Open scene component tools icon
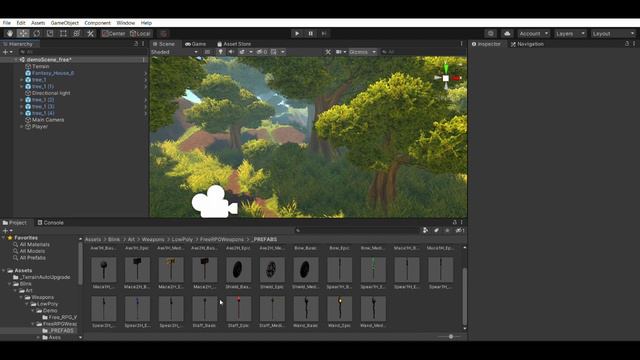The image size is (640, 360). pyautogui.click(x=328, y=52)
